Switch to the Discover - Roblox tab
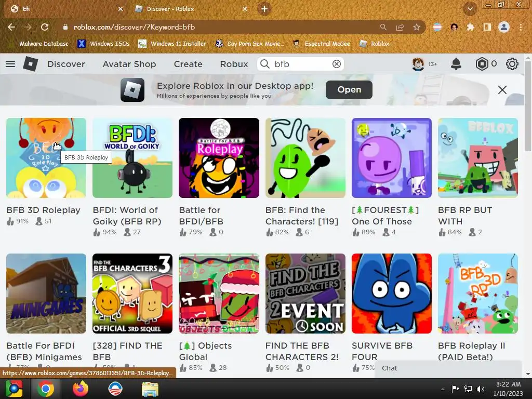 point(190,9)
